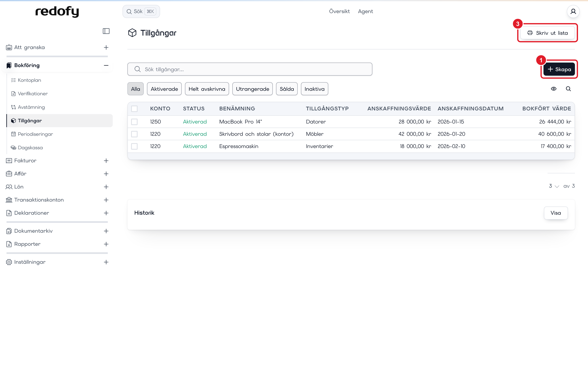Click the Sök tillgångar search field
Viewport: 588px width, 368px height.
click(250, 69)
